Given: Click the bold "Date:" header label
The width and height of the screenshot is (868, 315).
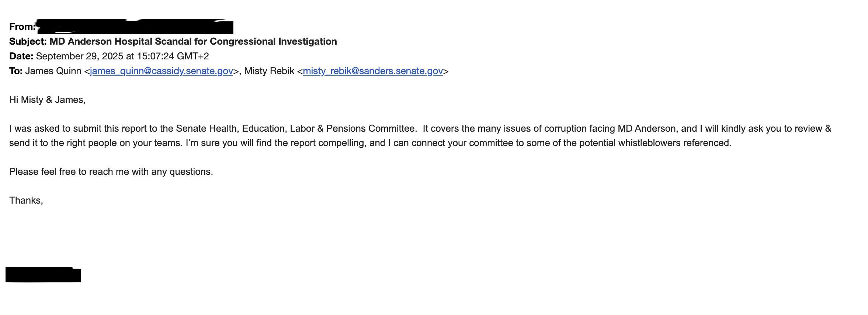Looking at the screenshot, I should point(21,56).
